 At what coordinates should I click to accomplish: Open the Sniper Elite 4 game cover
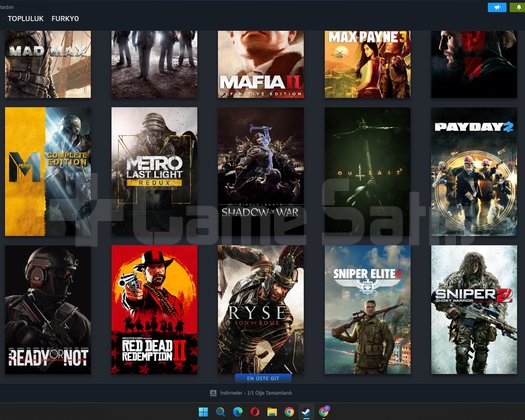(x=368, y=310)
